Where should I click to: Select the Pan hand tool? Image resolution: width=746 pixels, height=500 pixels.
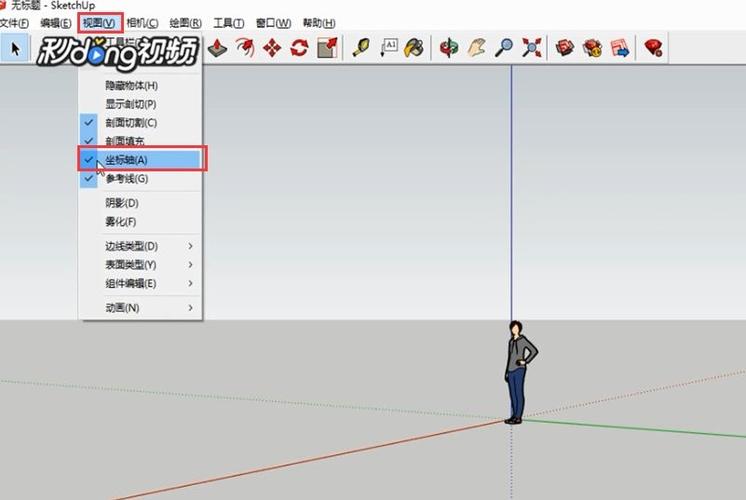[477, 48]
